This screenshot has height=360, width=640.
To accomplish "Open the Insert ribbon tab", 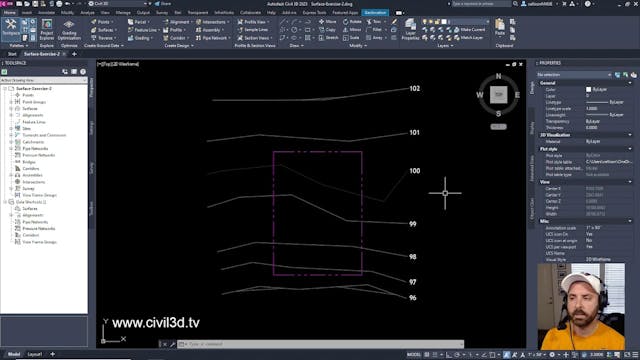I will (x=27, y=13).
